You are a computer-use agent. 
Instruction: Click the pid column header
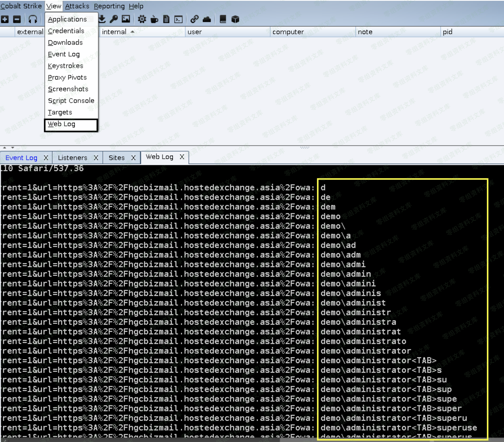[448, 32]
